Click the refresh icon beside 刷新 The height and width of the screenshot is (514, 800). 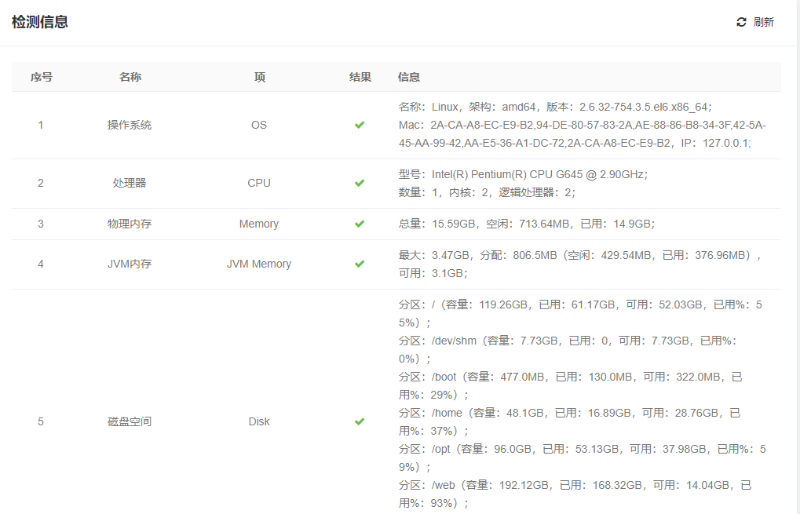click(741, 22)
